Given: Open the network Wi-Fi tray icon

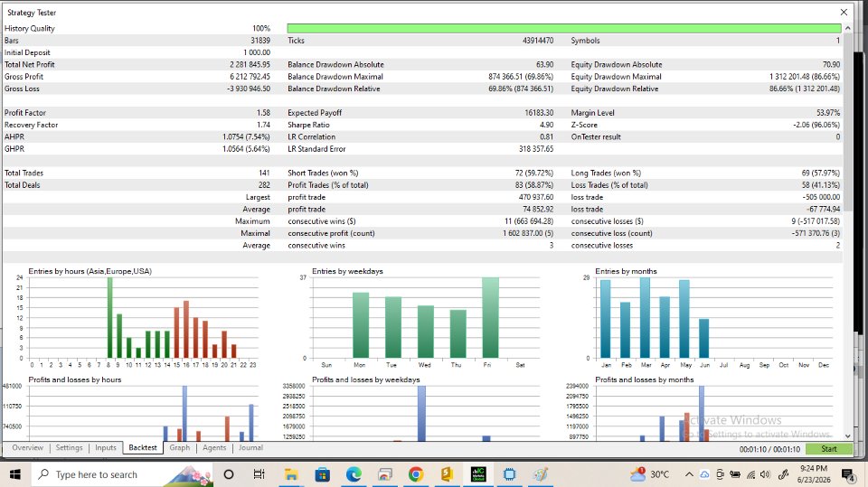Looking at the screenshot, I should click(750, 474).
